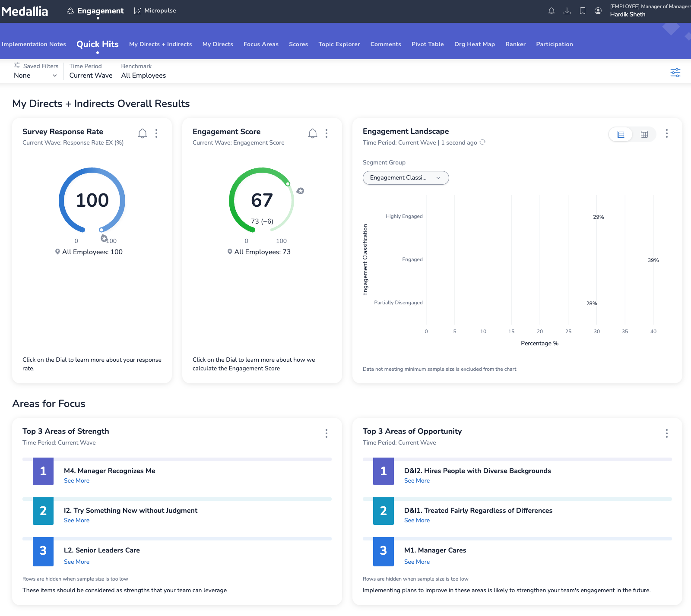Image resolution: width=691 pixels, height=616 pixels.
Task: Expand the Saved Filters dropdown
Action: (35, 76)
